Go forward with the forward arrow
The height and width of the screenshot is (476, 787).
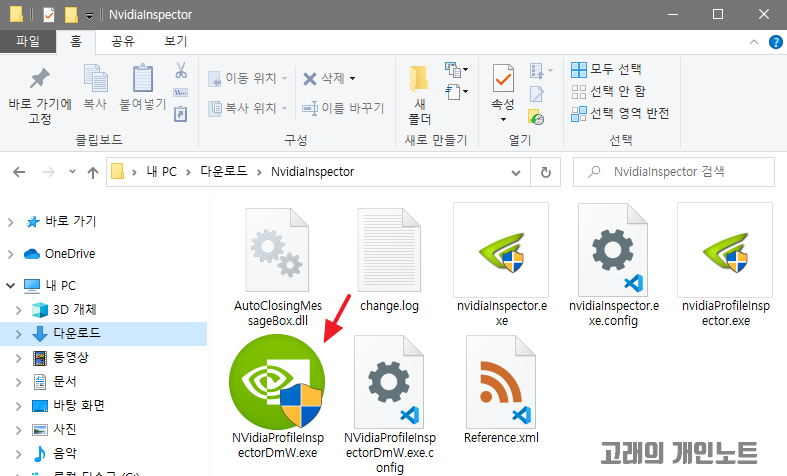coord(49,172)
